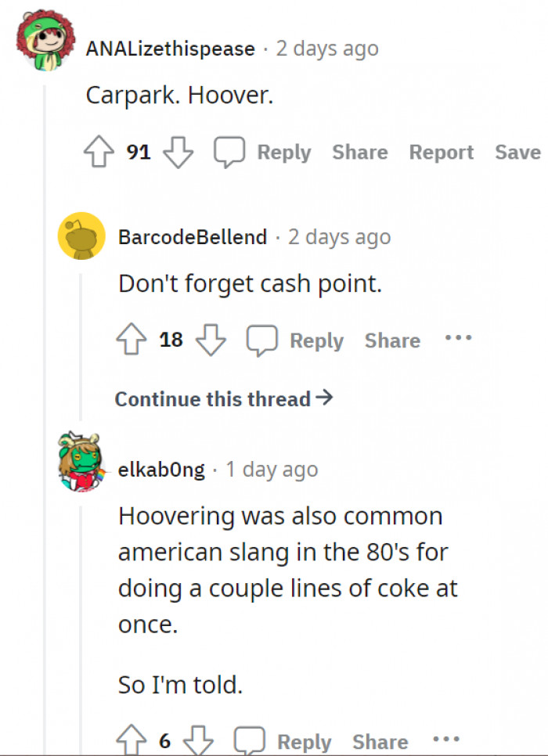Downvote the comment with 18 points
The height and width of the screenshot is (756, 548).
(210, 340)
